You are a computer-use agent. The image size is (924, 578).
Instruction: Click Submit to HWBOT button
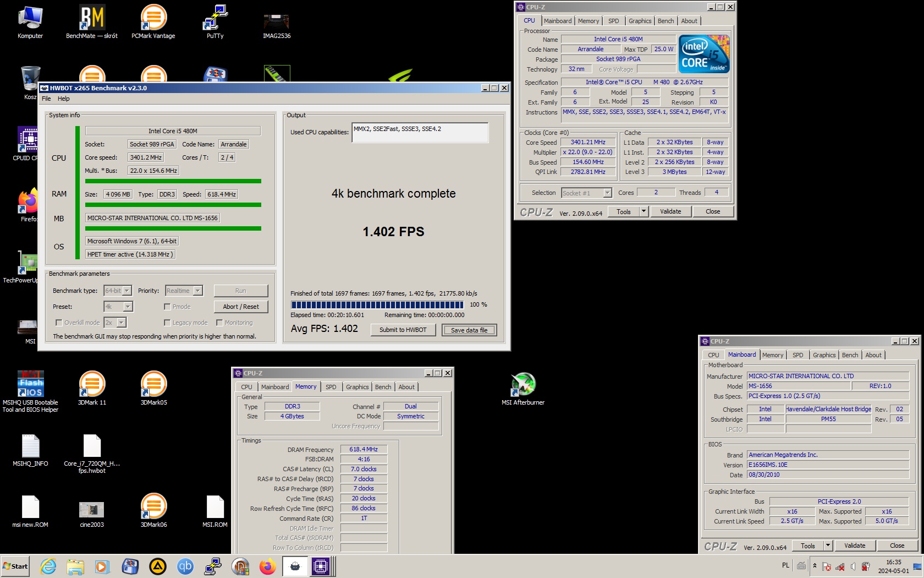(x=403, y=330)
